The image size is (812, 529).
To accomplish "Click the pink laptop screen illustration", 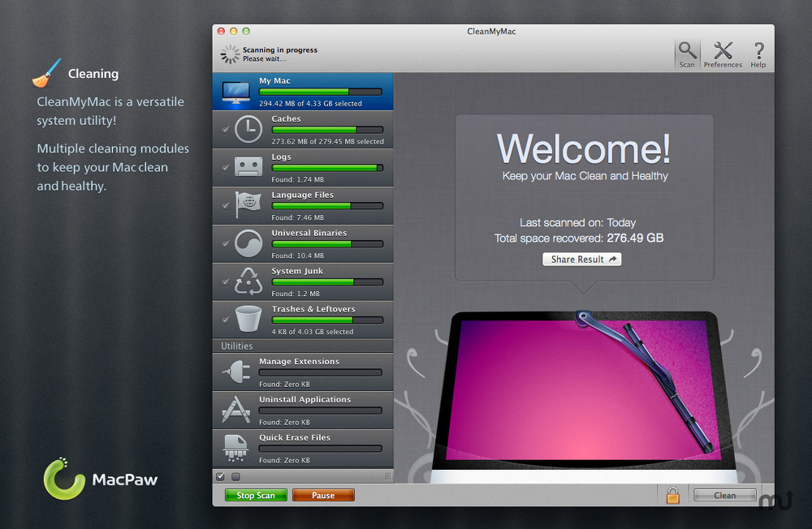I will (x=583, y=390).
